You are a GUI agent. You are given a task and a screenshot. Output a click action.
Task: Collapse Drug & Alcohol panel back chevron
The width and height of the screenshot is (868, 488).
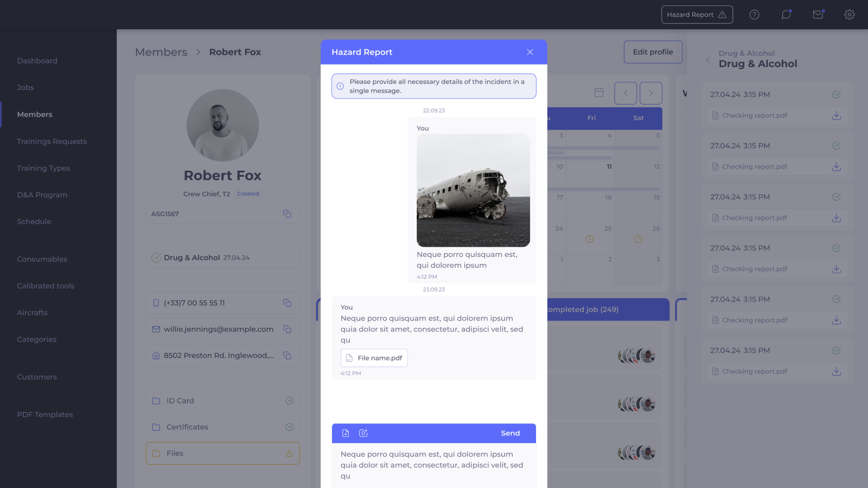(x=707, y=60)
